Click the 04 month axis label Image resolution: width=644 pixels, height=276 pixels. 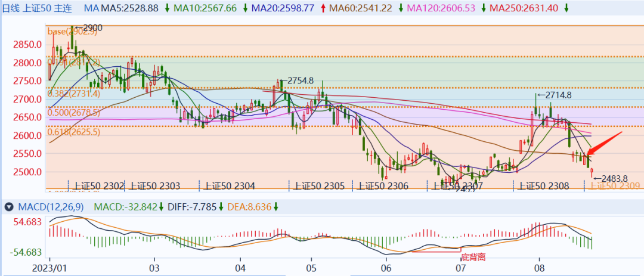point(240,267)
